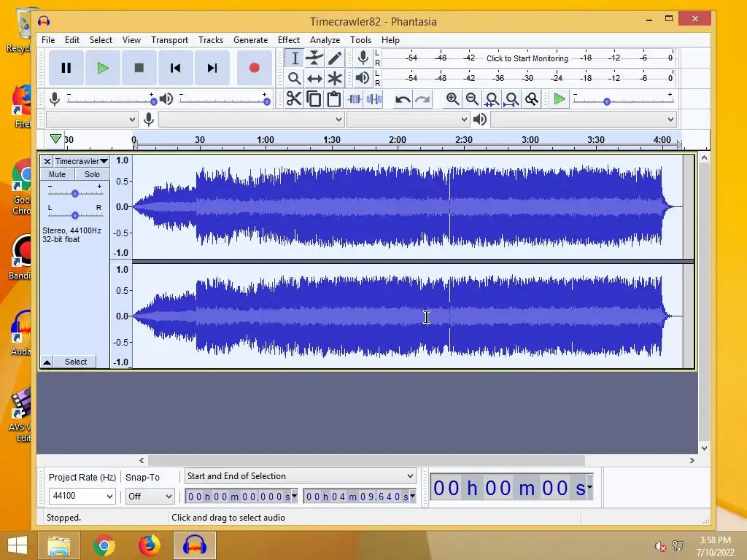Toggle Solo on the Timecrawler track

(x=92, y=174)
